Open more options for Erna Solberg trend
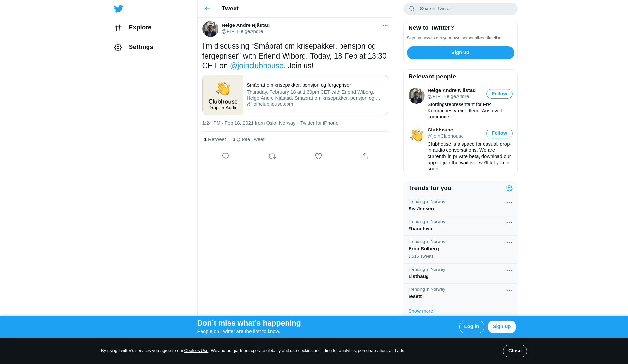 click(x=509, y=243)
